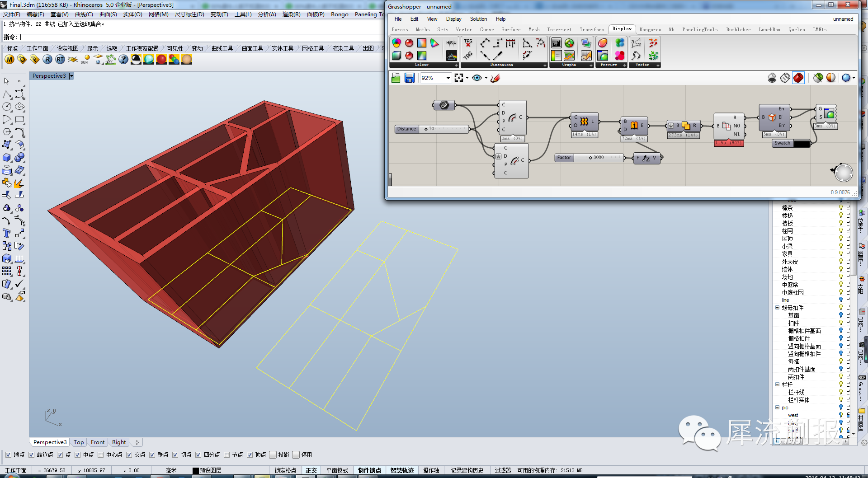Viewport: 868px width, 478px height.
Task: Click the Rhino command input field
Action: [201, 37]
